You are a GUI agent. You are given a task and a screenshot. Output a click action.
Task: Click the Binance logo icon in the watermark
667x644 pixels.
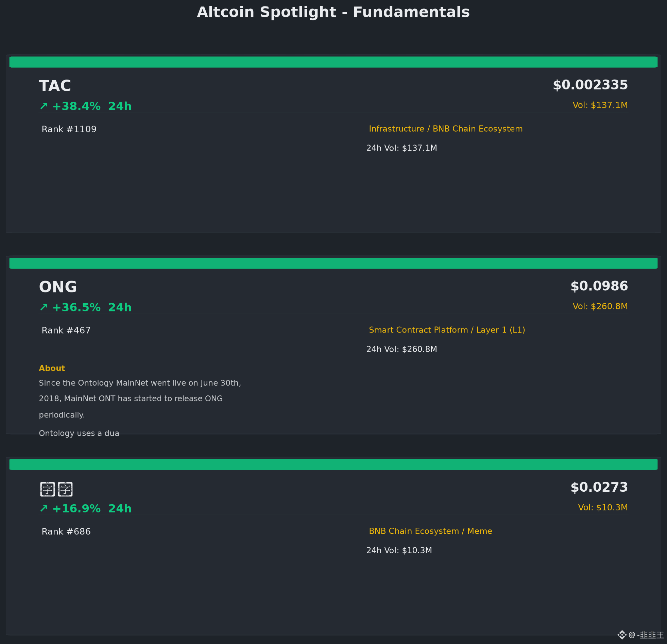click(622, 635)
